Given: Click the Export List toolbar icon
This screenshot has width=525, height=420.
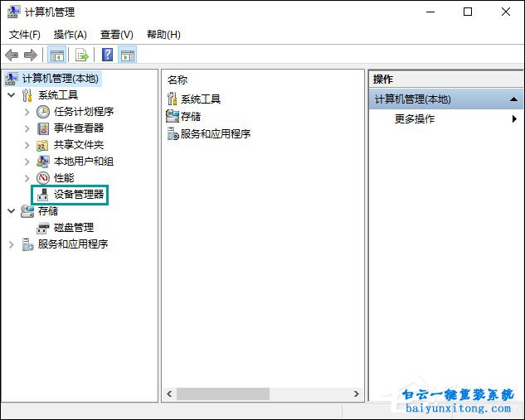Looking at the screenshot, I should pos(82,55).
